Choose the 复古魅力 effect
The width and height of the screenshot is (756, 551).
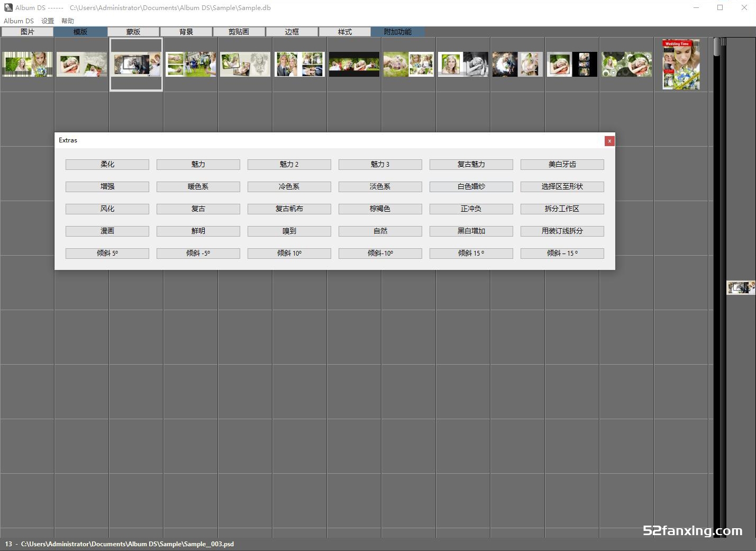471,165
